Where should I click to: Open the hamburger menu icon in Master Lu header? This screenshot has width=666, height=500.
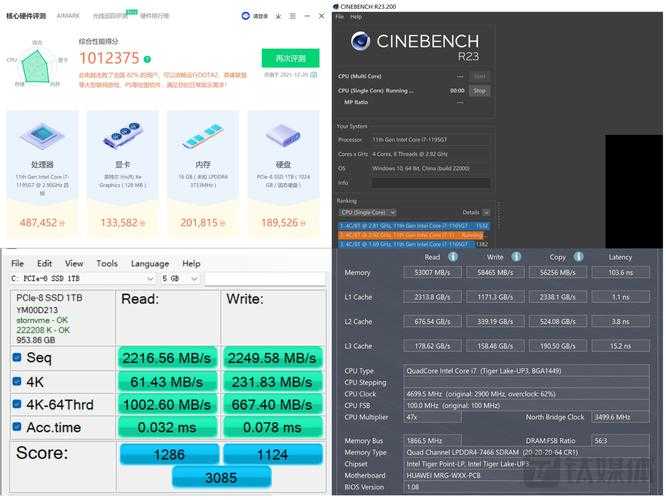click(x=293, y=16)
